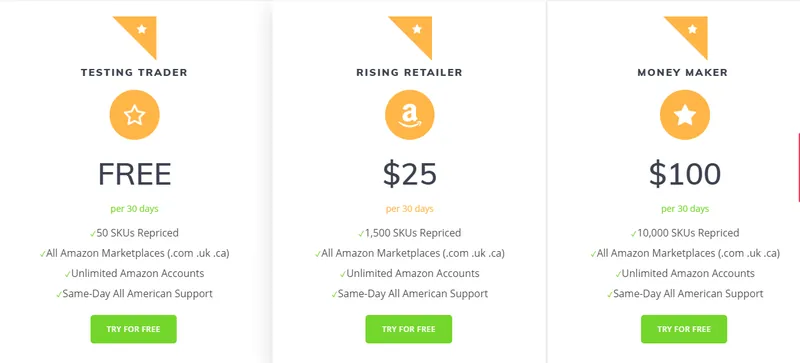The width and height of the screenshot is (800, 363).
Task: Click the Money Maker plan title
Action: pyautogui.click(x=683, y=72)
